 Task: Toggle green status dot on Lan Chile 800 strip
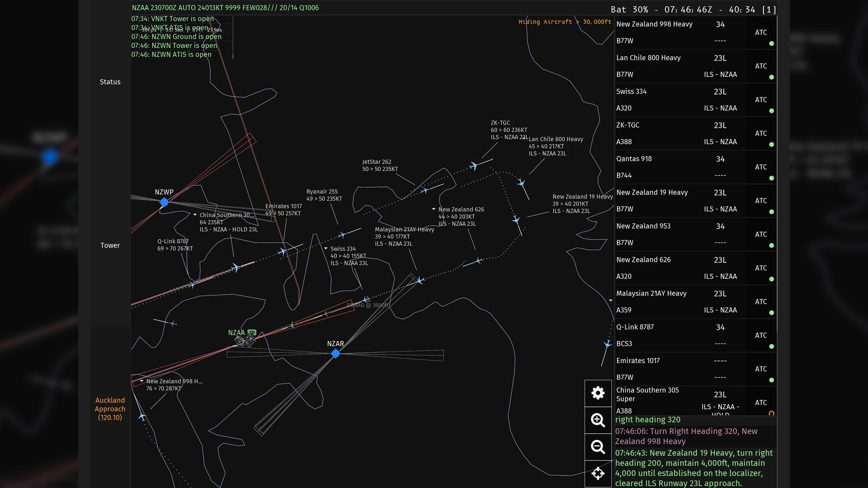pyautogui.click(x=771, y=77)
